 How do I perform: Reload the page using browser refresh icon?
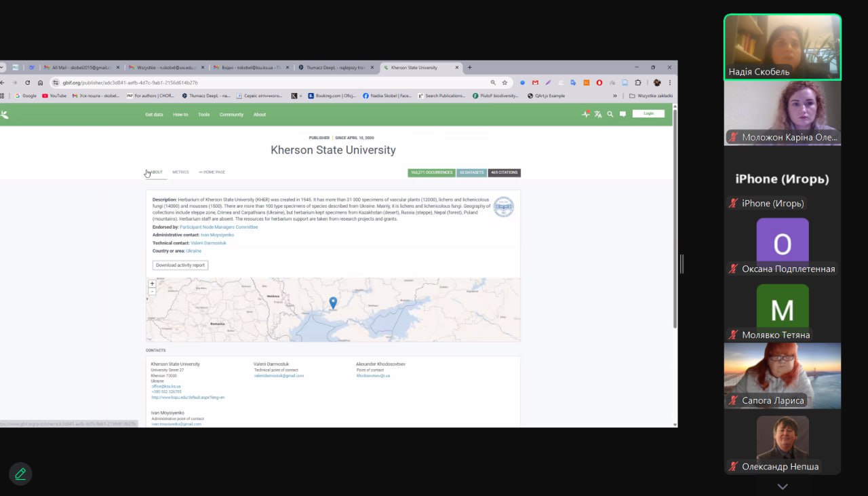[x=28, y=83]
